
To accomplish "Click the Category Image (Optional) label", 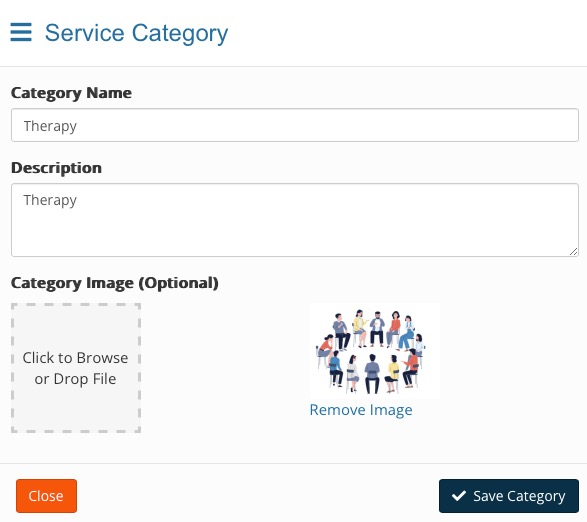I will point(115,283).
